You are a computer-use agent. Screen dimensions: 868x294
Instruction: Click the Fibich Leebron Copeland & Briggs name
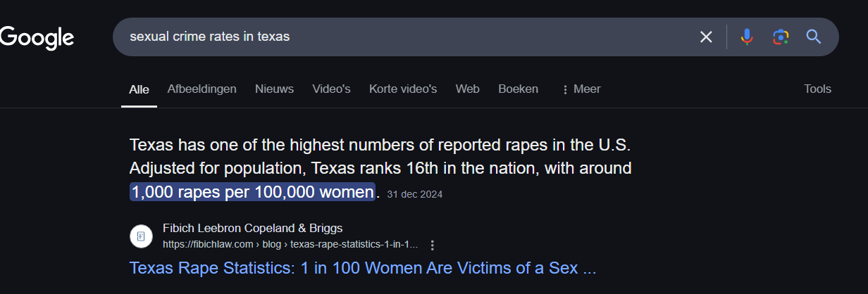(253, 228)
